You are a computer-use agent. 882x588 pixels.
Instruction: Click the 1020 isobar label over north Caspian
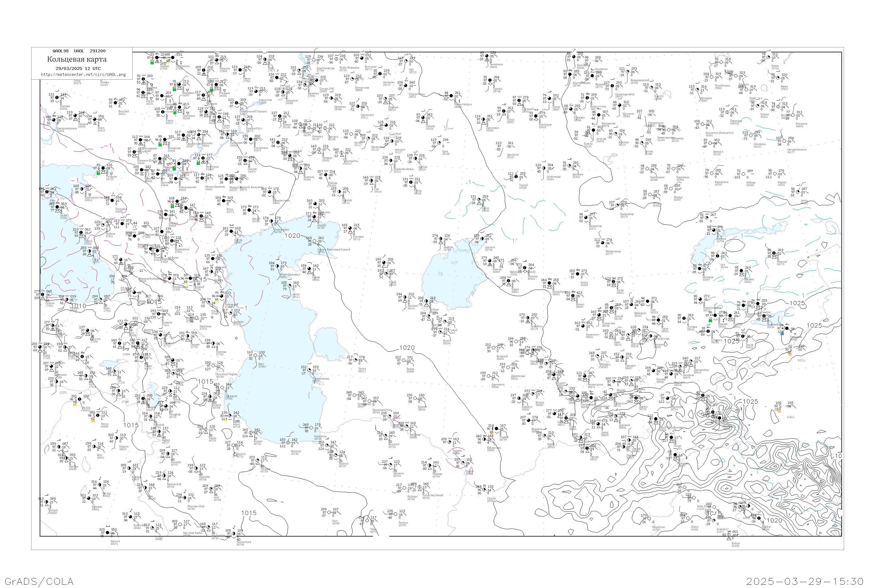click(292, 235)
